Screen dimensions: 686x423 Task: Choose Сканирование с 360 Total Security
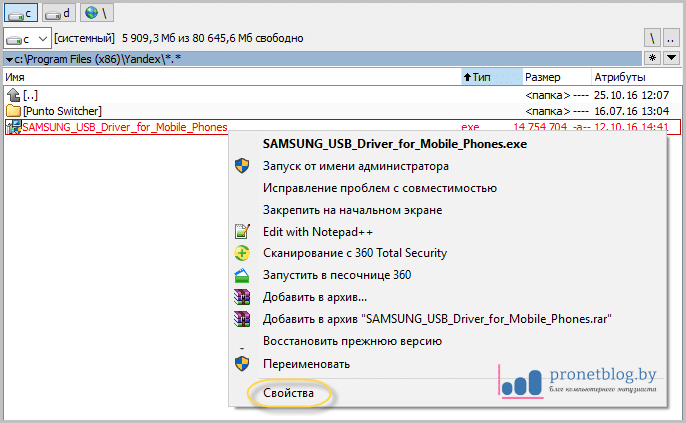click(x=355, y=253)
